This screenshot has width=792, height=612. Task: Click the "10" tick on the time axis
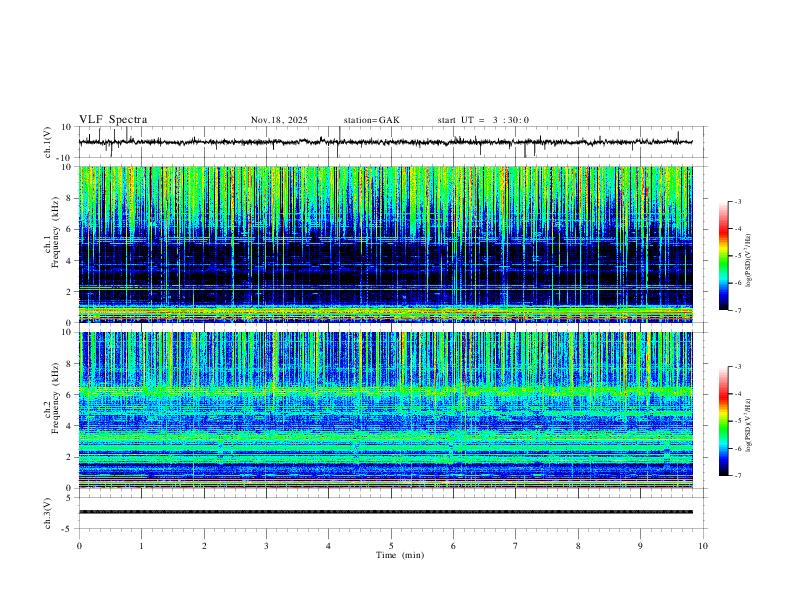(703, 546)
